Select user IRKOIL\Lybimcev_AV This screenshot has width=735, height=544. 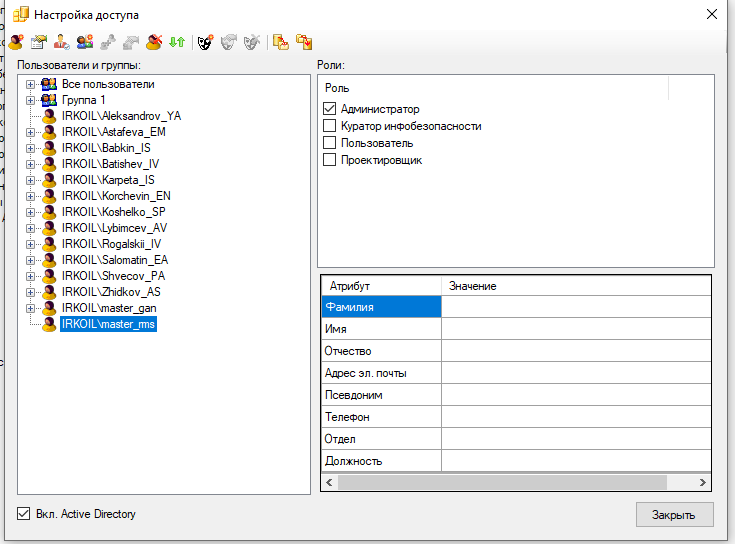pyautogui.click(x=114, y=228)
